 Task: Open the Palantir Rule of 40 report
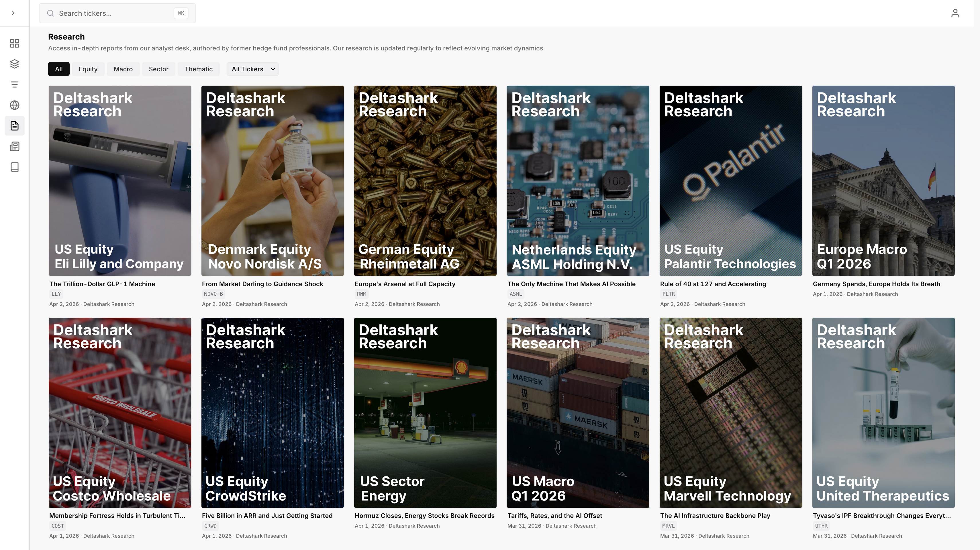click(730, 181)
